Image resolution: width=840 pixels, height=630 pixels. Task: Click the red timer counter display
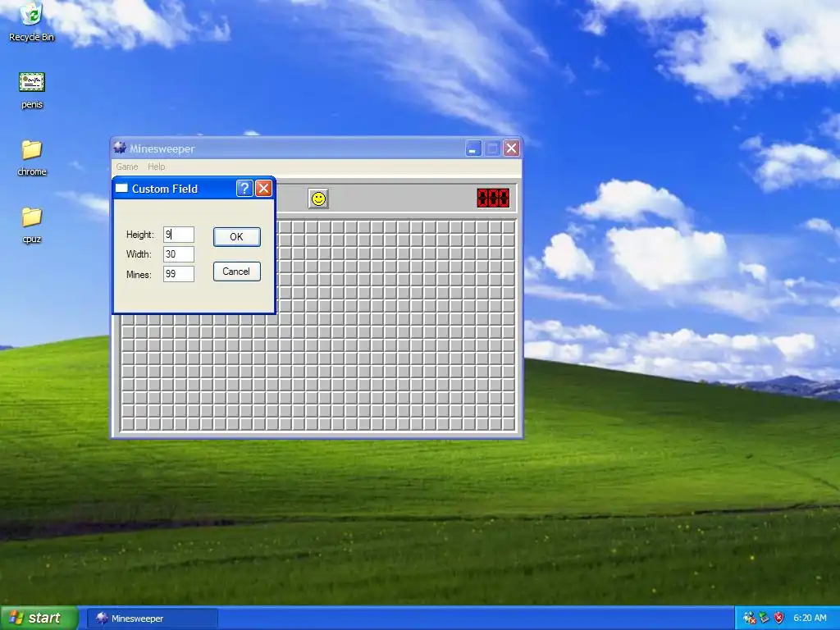point(493,199)
